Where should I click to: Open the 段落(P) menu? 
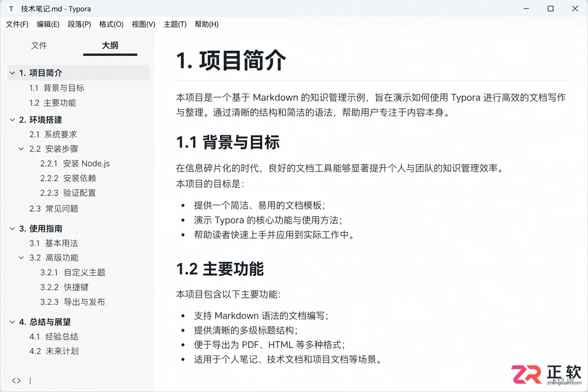79,24
